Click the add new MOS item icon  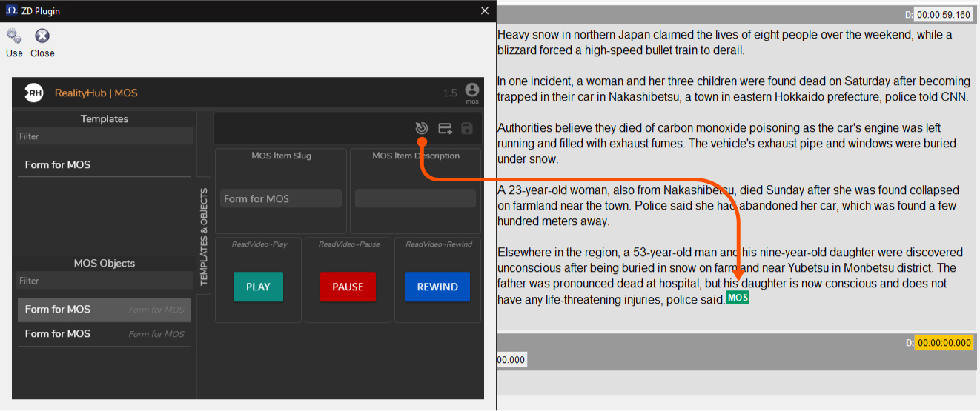[x=445, y=129]
